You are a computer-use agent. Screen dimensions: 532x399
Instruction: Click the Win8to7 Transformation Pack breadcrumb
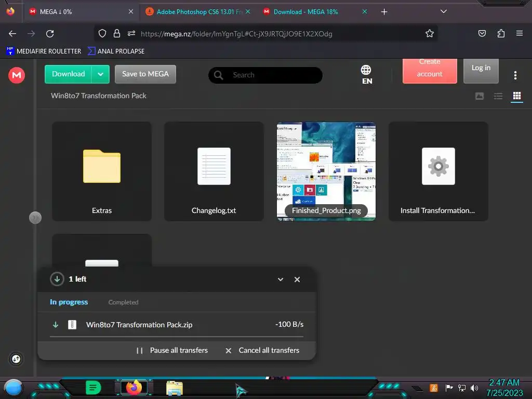pos(98,96)
